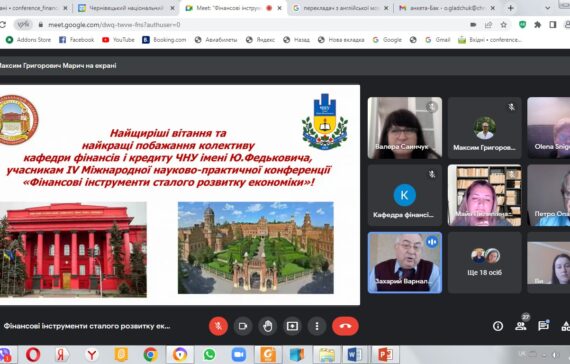Click the shared presentation slide

click(180, 195)
